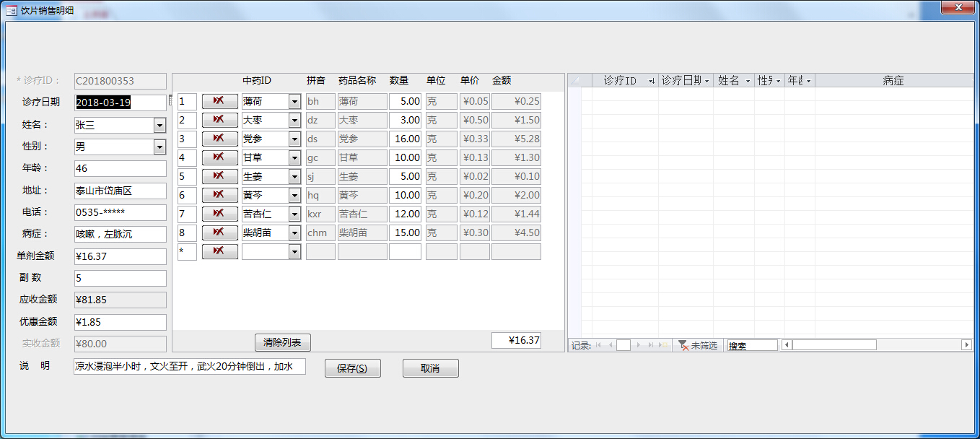The height and width of the screenshot is (439, 980).
Task: Delete row 4 甘草 with its delete icon
Action: point(219,157)
